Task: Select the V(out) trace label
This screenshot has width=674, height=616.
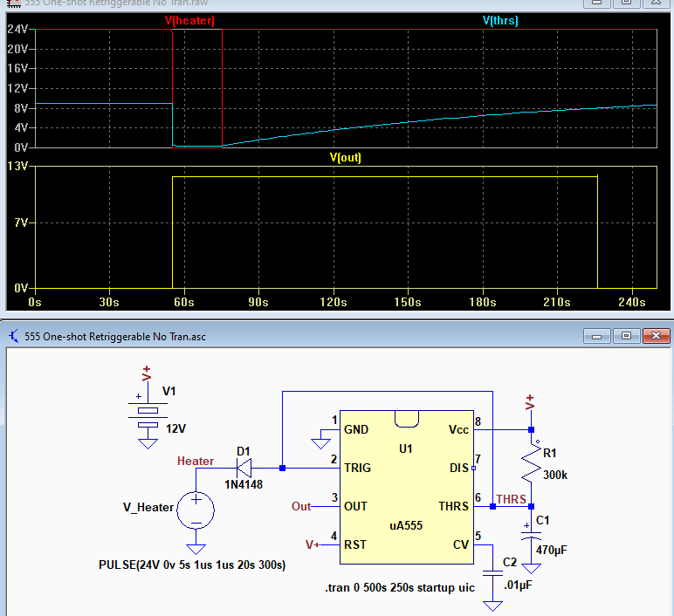Action: [345, 158]
